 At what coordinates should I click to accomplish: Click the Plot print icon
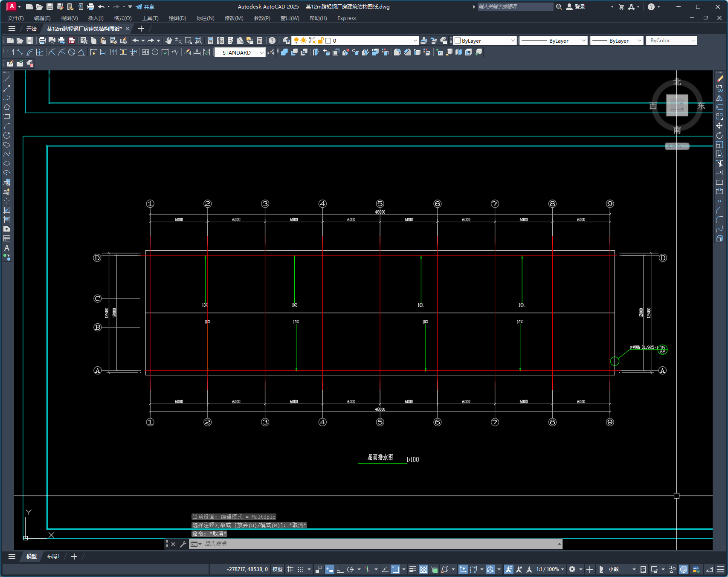coord(42,41)
